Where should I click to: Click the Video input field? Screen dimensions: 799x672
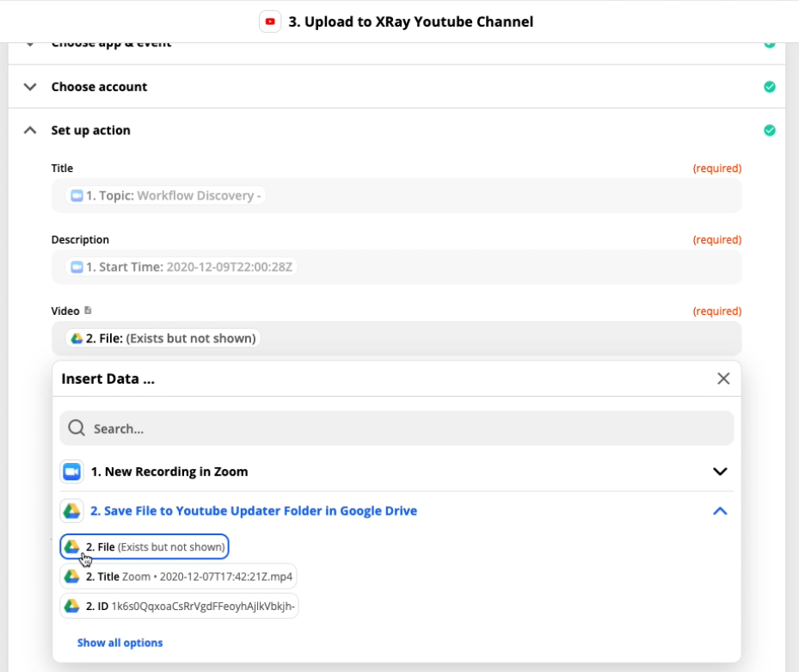coord(396,338)
